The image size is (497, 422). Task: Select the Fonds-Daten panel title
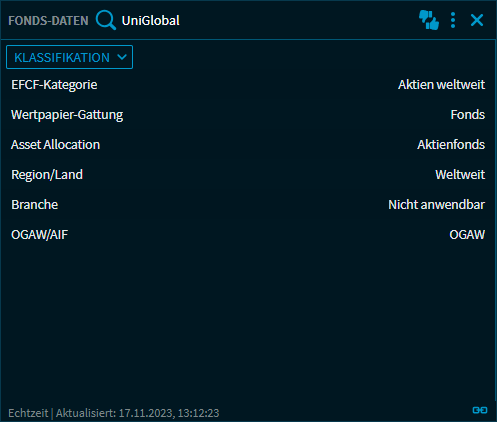coord(48,21)
